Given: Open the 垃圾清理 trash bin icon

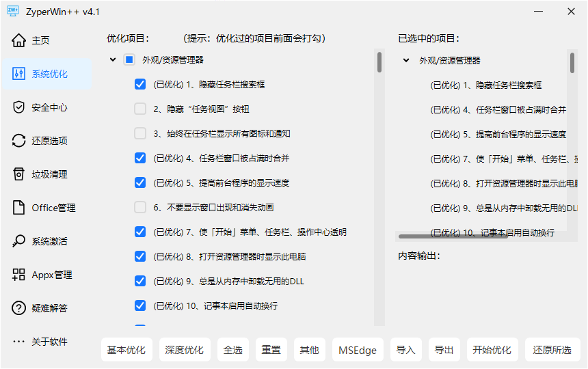Looking at the screenshot, I should coord(19,174).
